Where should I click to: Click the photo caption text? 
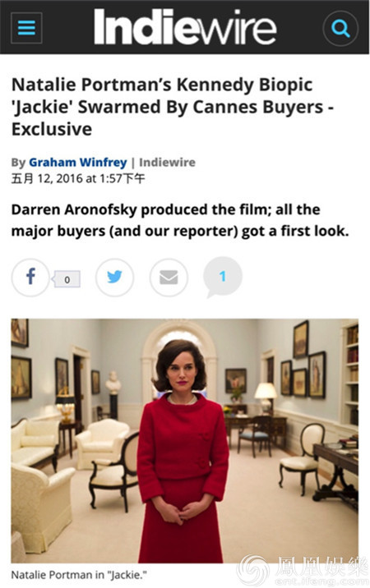click(x=79, y=575)
